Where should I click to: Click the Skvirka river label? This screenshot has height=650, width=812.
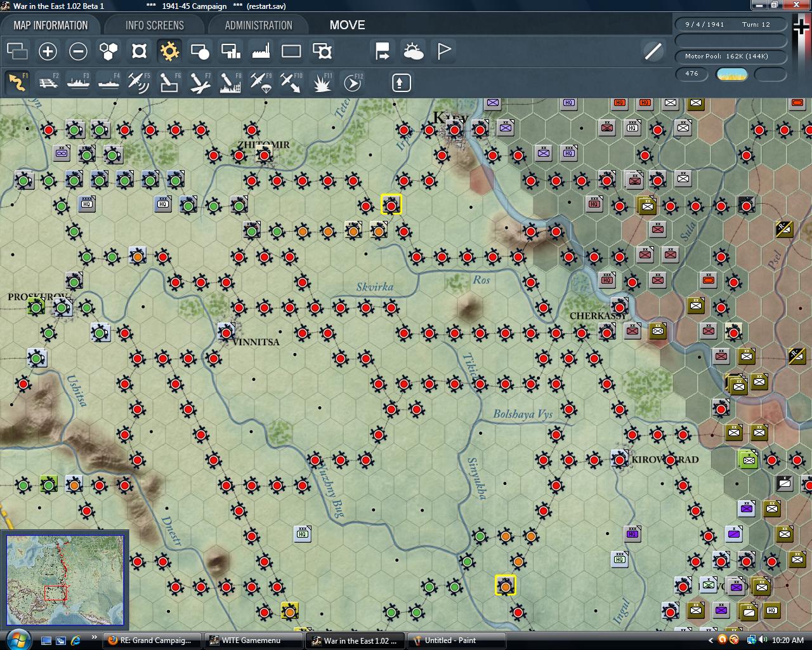pyautogui.click(x=374, y=287)
